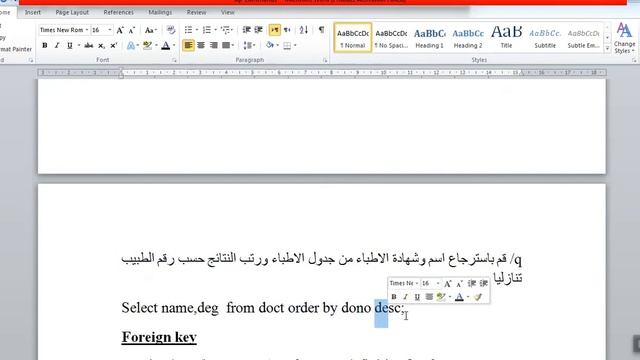Apply Strikethrough from the Font group

tap(89, 45)
